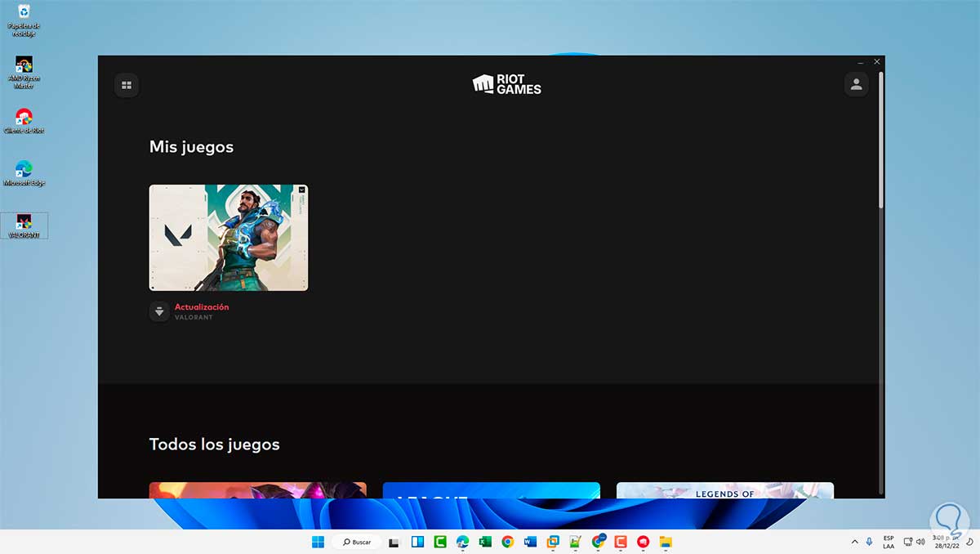Open the Legends of banner in Todos los juegos
Image resolution: width=980 pixels, height=554 pixels.
pos(725,490)
